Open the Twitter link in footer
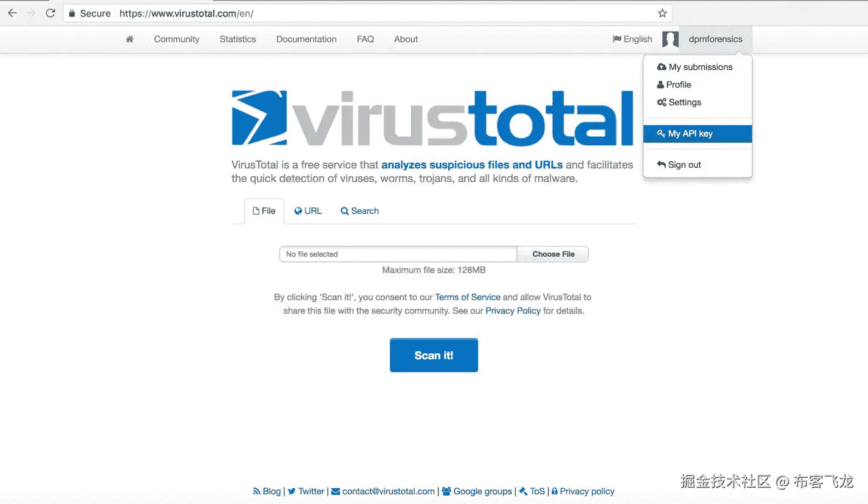This screenshot has width=868, height=504. (x=306, y=491)
